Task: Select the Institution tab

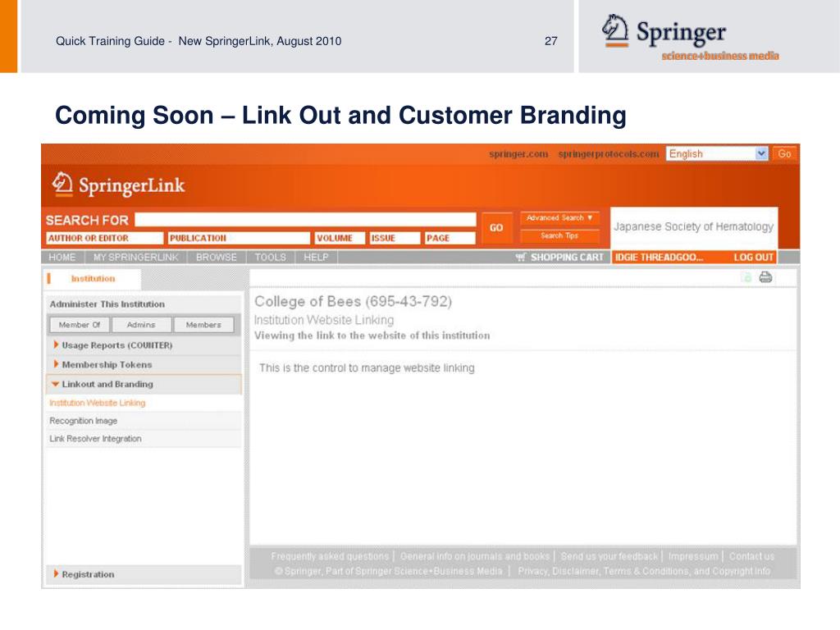Action: [x=92, y=279]
